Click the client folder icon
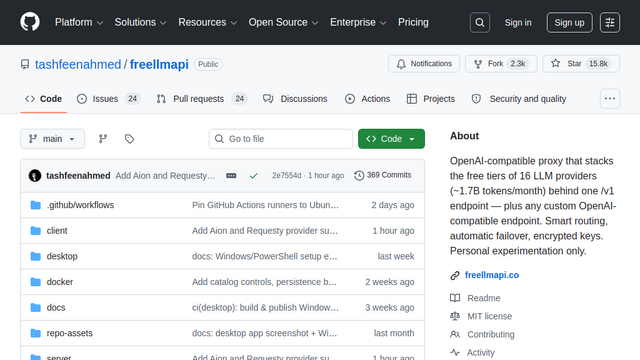 (36, 231)
